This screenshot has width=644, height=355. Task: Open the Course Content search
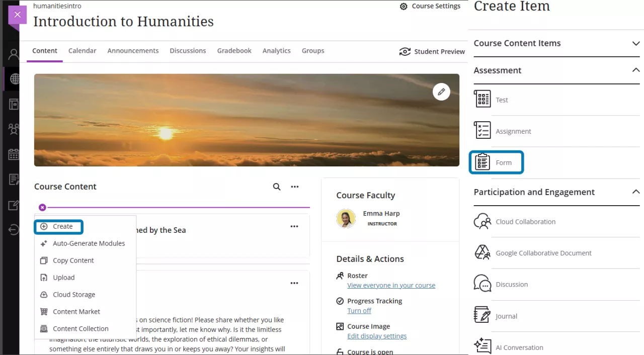point(277,187)
